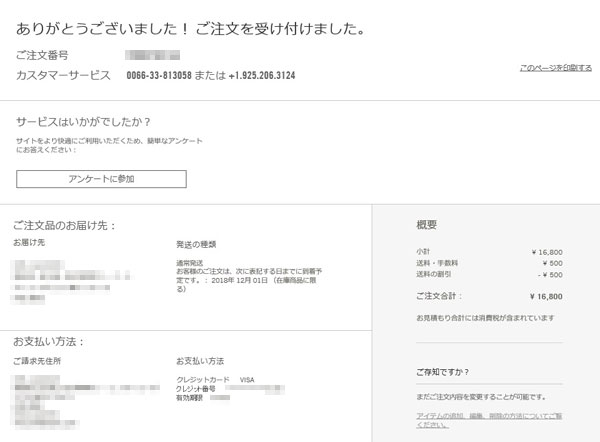This screenshot has height=442, width=600.
Task: Click the ご注文品のお届け先 section heading
Action: pyautogui.click(x=65, y=225)
